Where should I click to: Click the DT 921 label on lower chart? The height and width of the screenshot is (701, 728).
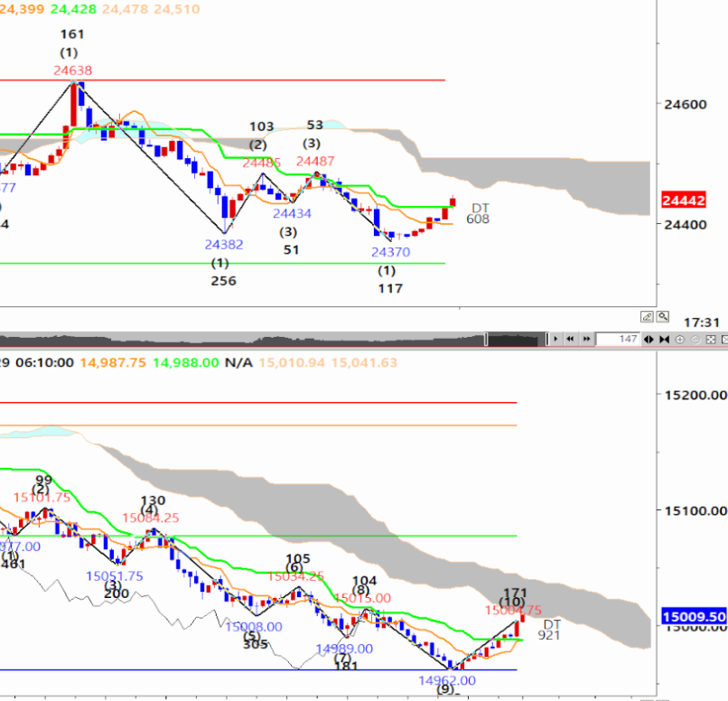[549, 630]
